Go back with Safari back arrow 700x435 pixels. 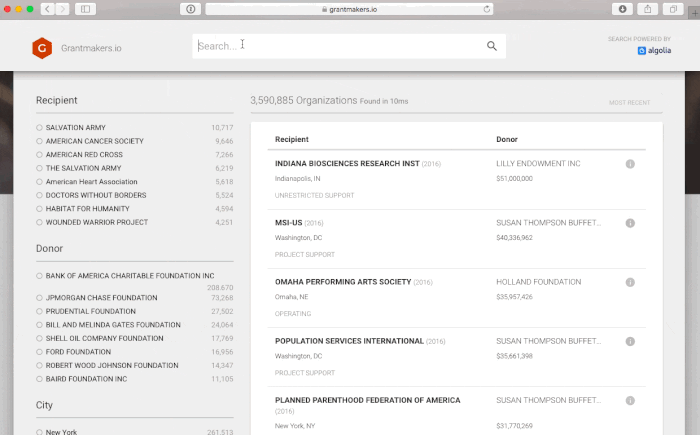(48, 9)
